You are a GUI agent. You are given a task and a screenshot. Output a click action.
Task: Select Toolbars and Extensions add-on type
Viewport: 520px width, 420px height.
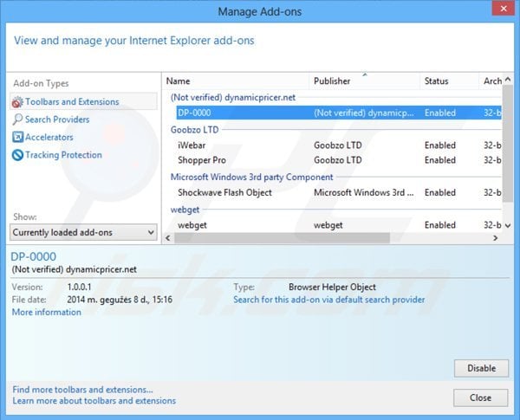83,101
